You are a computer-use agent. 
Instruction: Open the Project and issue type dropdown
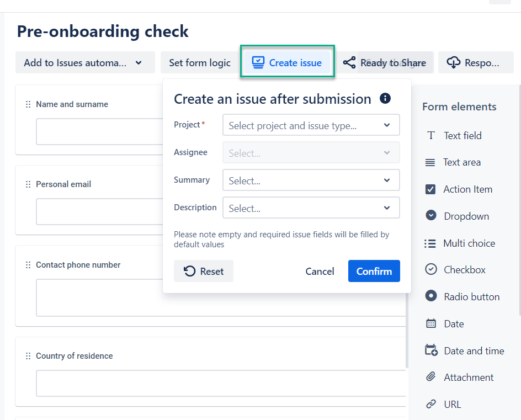pyautogui.click(x=311, y=125)
